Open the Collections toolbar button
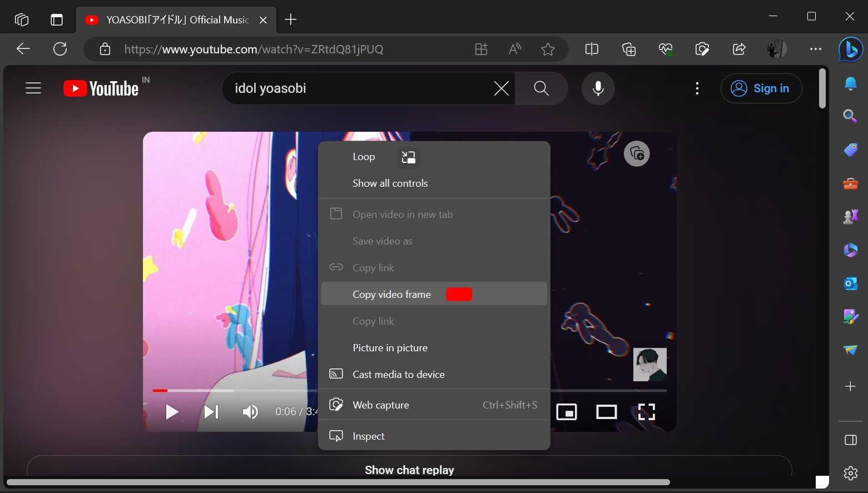 [629, 49]
